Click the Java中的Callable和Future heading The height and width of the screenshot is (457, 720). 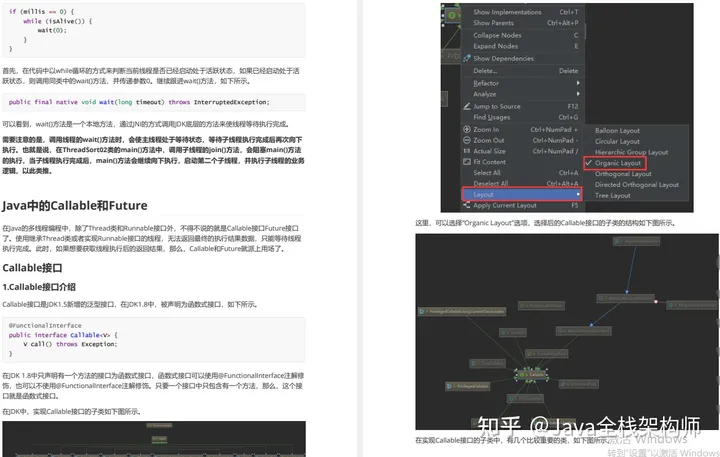pos(75,205)
